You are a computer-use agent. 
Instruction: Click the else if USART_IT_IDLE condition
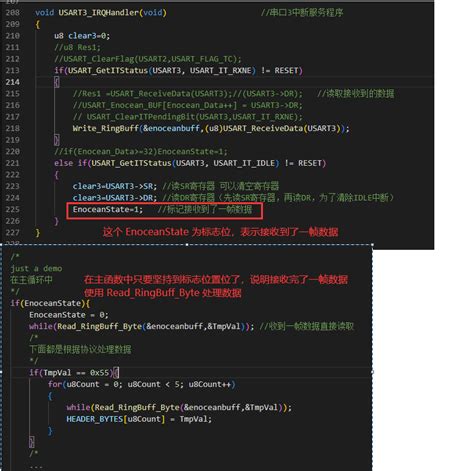(190, 163)
